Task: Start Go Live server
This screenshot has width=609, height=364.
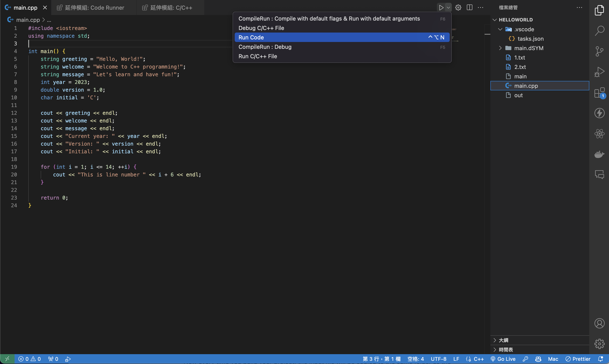Action: pos(503,359)
